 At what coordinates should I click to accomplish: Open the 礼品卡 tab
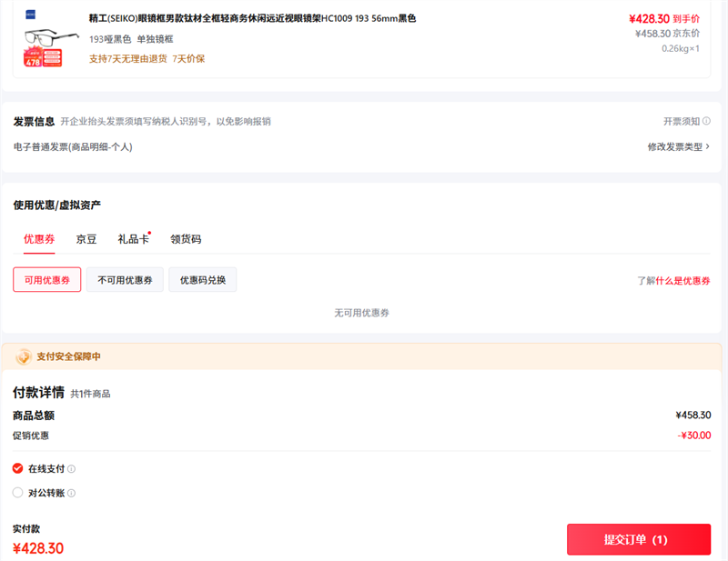tap(133, 239)
